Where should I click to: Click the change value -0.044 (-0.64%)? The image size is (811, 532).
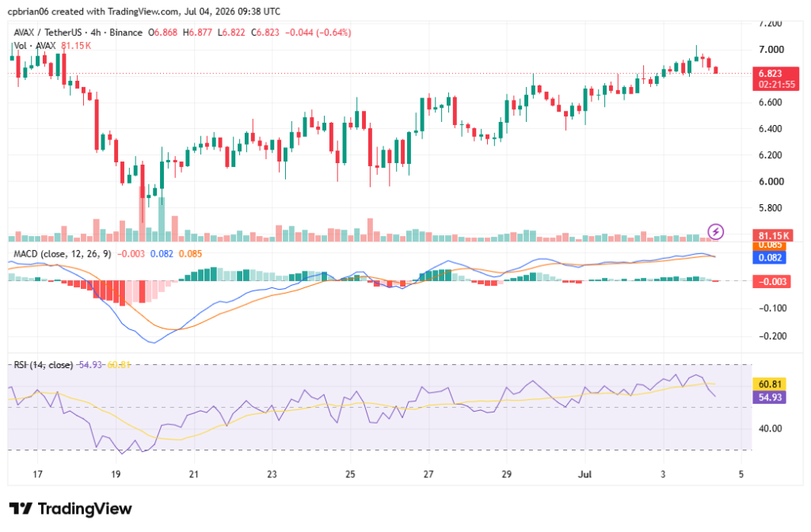[318, 32]
